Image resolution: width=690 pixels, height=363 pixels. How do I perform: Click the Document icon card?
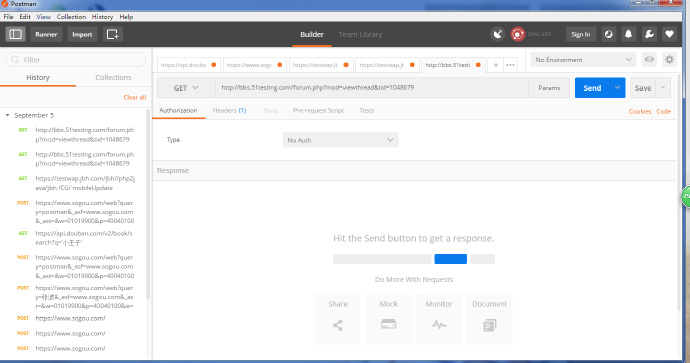pos(490,319)
